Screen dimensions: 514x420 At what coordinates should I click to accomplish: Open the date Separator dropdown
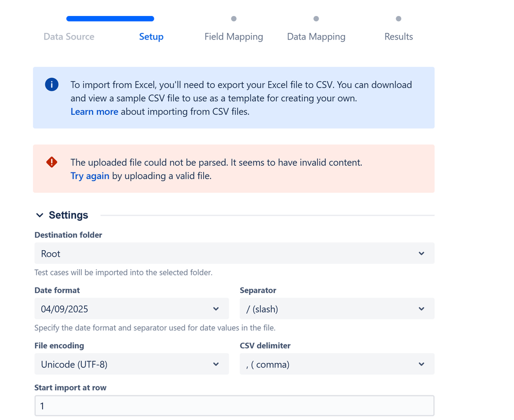click(336, 309)
